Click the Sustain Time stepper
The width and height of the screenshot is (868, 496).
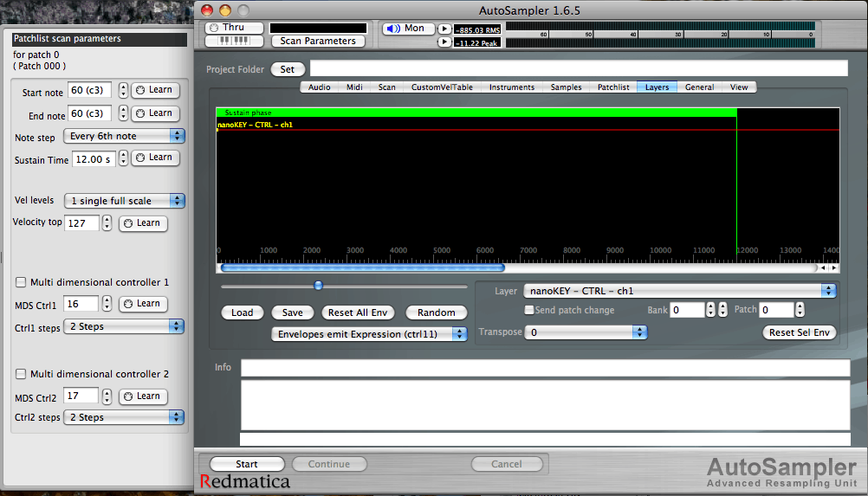pyautogui.click(x=124, y=158)
